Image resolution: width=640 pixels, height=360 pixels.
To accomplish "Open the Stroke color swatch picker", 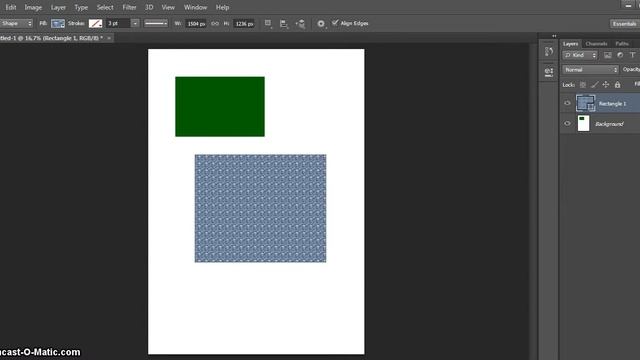I will point(96,24).
